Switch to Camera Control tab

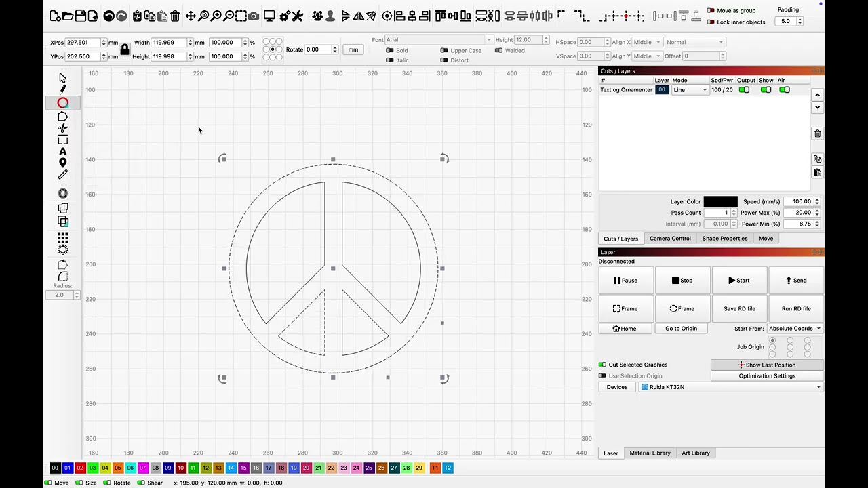[670, 239]
